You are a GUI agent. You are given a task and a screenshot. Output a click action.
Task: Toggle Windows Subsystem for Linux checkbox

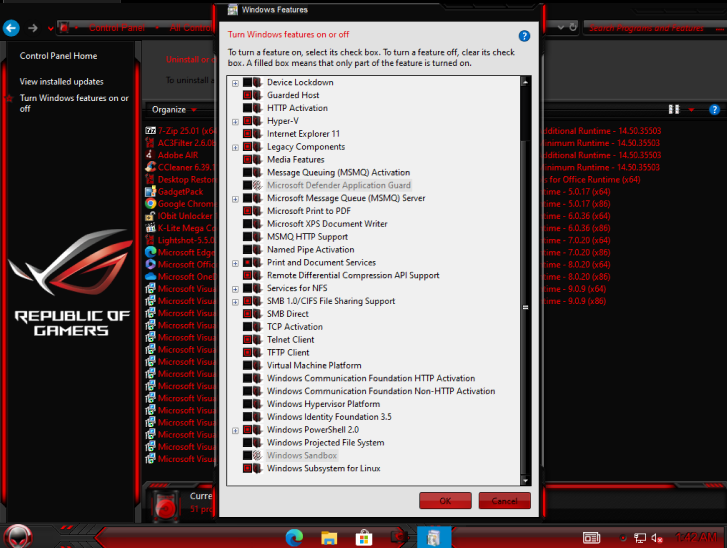248,468
